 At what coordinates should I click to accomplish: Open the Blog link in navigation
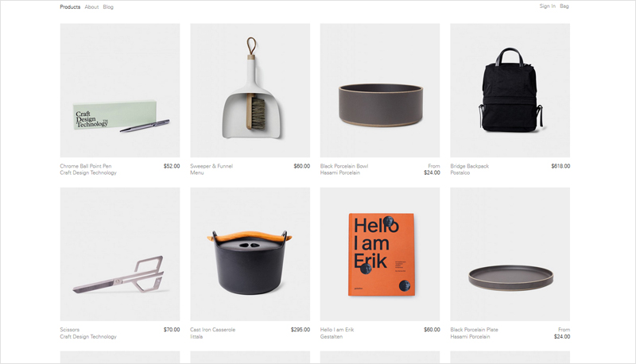[108, 7]
